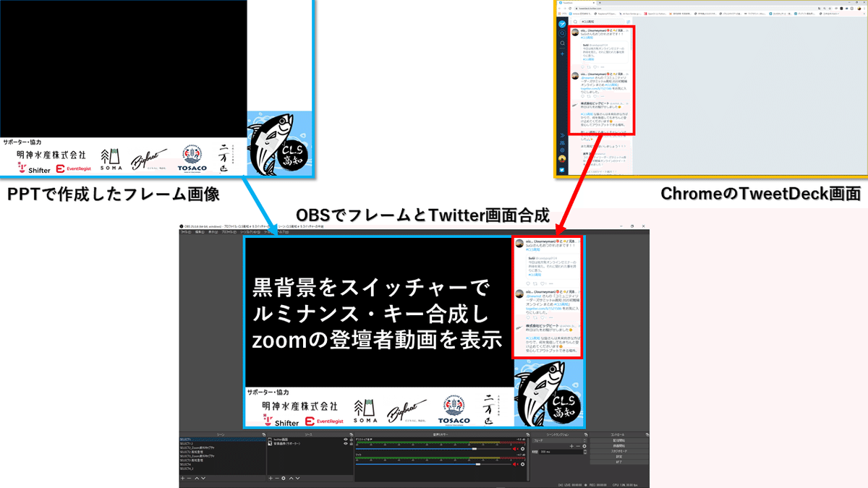Open TweetDeck settings gear in the sidebar
This screenshot has height=488, width=868.
point(562,150)
